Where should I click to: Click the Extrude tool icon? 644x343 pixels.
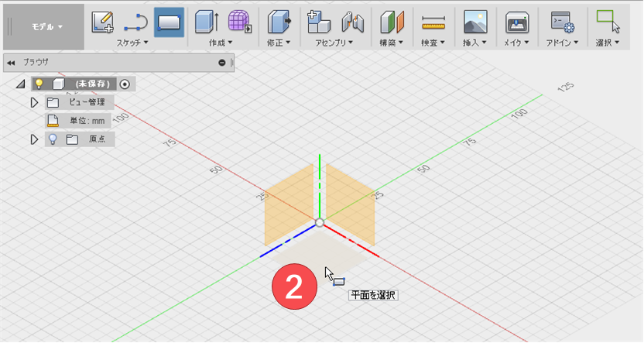tap(207, 22)
